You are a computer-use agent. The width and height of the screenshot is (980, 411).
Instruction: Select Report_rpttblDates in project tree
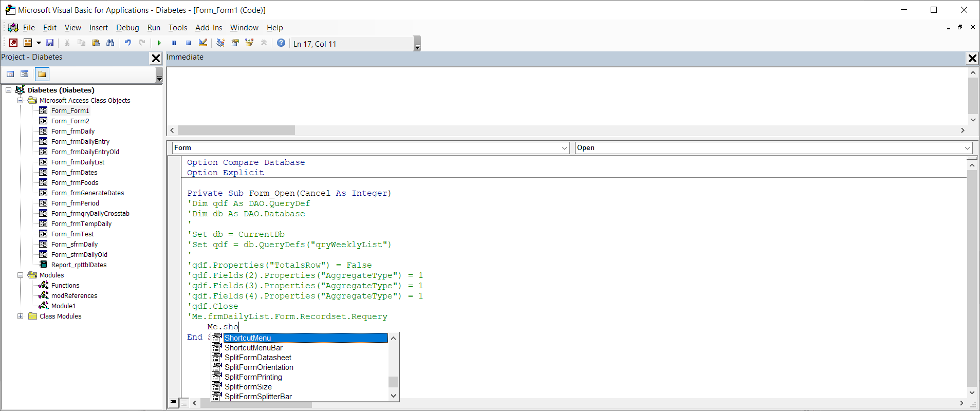tap(79, 265)
